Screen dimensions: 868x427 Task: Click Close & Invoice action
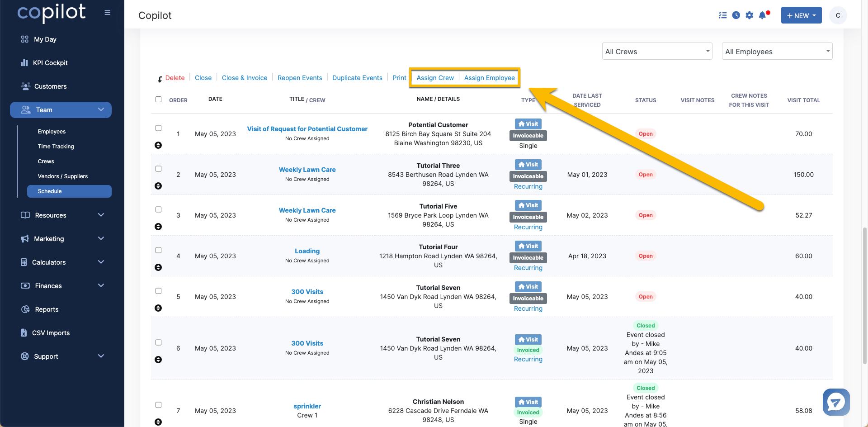[x=245, y=78]
